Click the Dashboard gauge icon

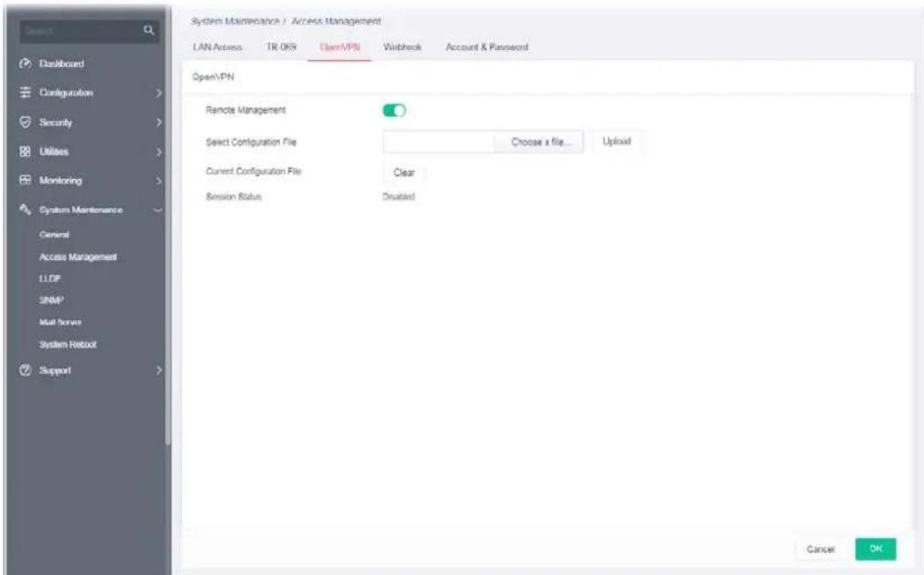click(x=25, y=64)
